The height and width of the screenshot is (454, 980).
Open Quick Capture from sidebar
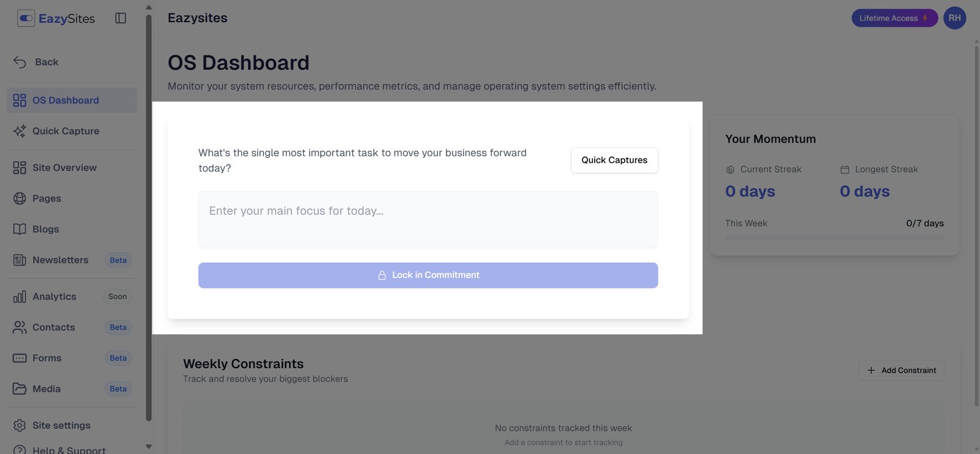coord(66,131)
